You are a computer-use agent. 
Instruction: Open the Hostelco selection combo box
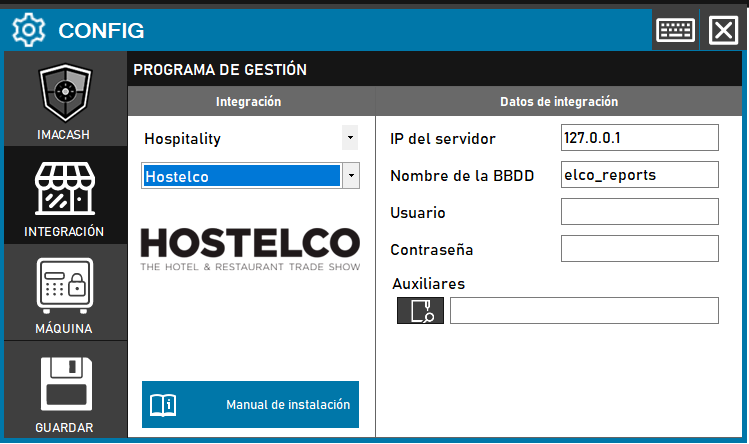tap(241, 176)
